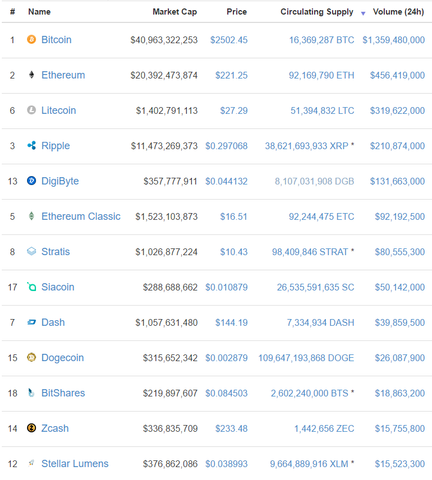Open the Stellar Lumens coin link

tap(75, 464)
